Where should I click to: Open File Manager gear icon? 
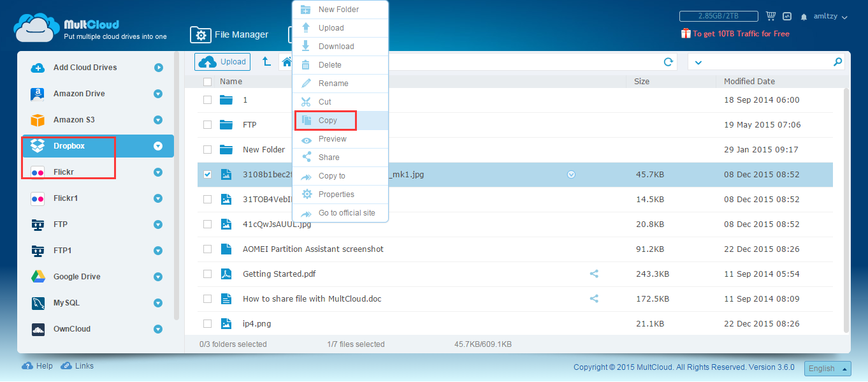[x=201, y=34]
